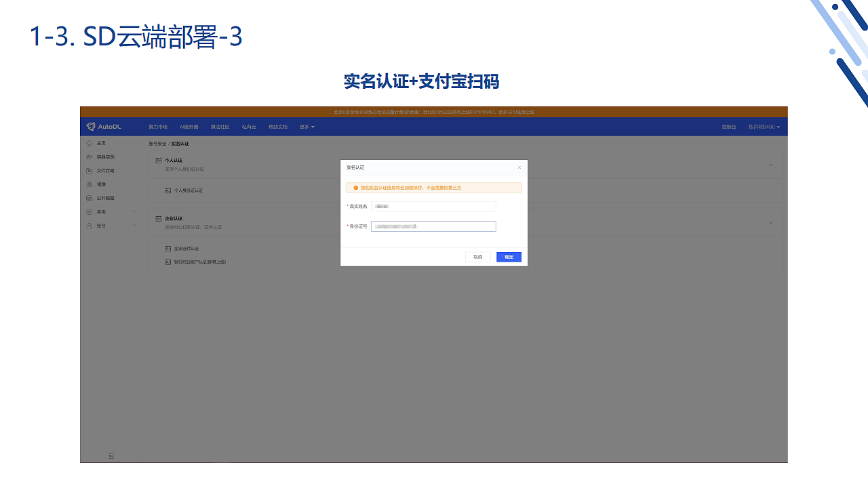Click the 个人认证 section icon
This screenshot has width=868, height=488.
pyautogui.click(x=159, y=161)
